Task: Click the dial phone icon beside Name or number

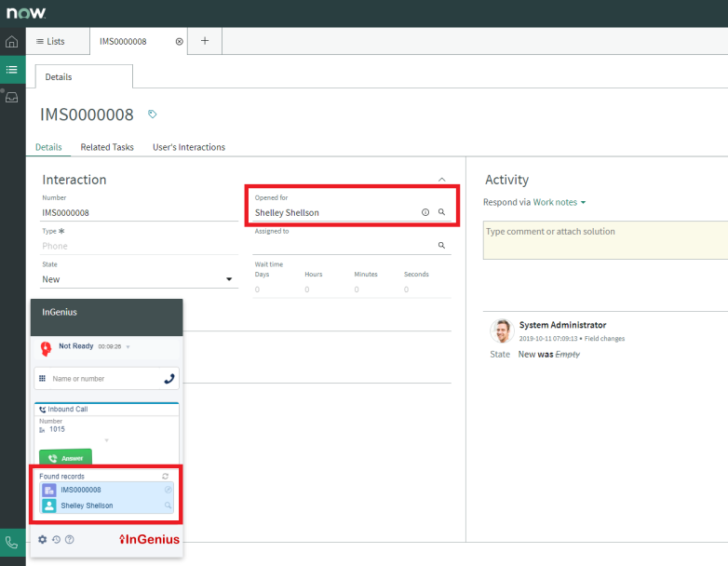Action: (169, 379)
